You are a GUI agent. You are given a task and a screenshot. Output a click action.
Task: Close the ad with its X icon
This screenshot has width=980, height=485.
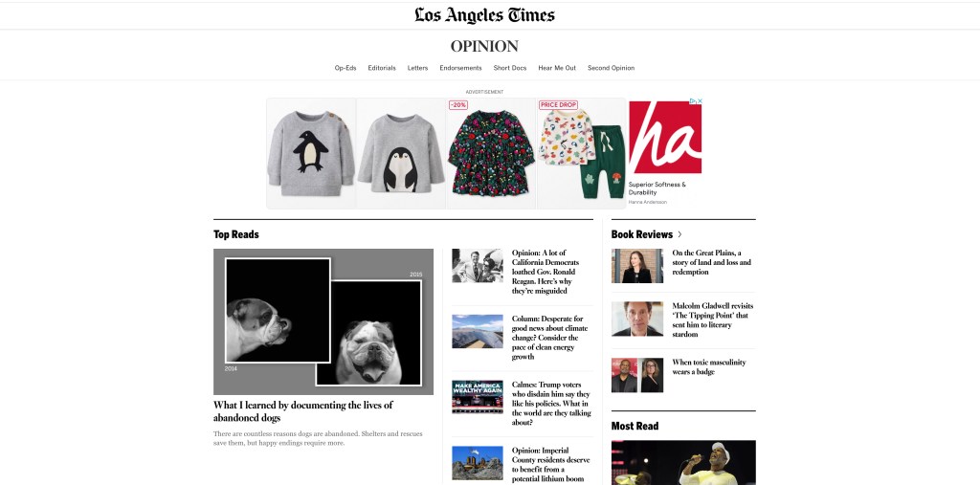[x=700, y=100]
